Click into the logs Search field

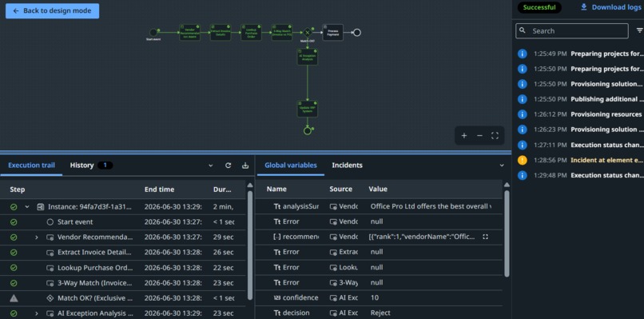click(572, 31)
